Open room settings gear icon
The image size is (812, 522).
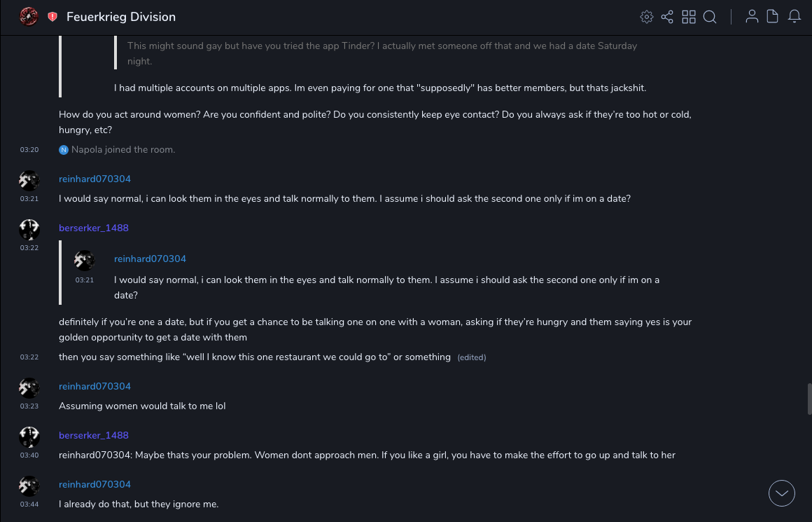coord(647,17)
